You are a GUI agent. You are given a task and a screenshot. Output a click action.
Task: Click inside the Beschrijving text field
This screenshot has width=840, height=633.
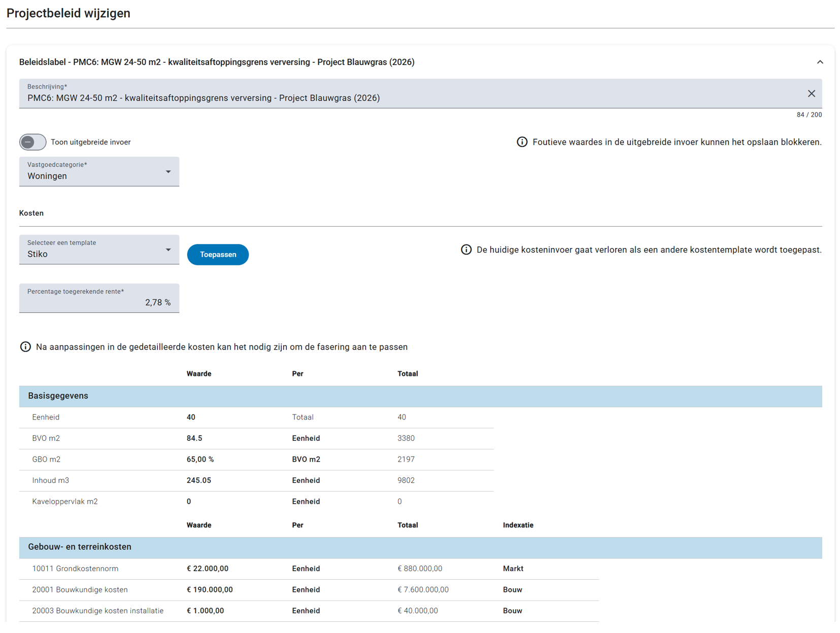(x=406, y=98)
